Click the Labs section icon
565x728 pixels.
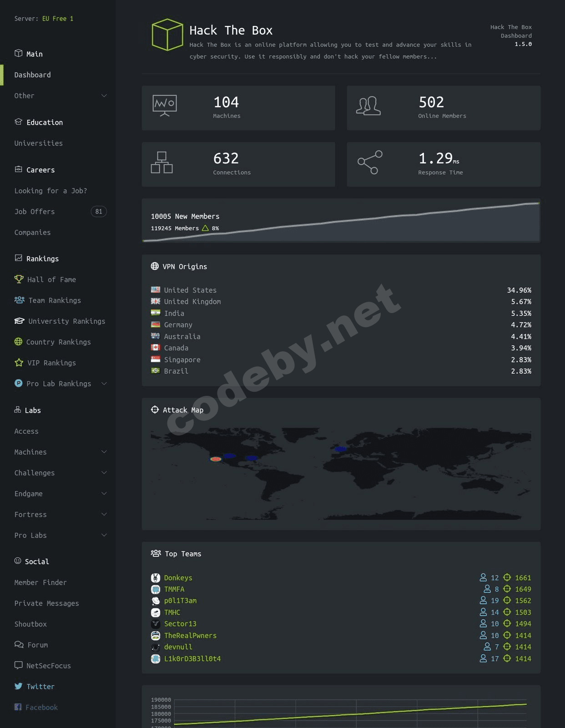click(18, 409)
